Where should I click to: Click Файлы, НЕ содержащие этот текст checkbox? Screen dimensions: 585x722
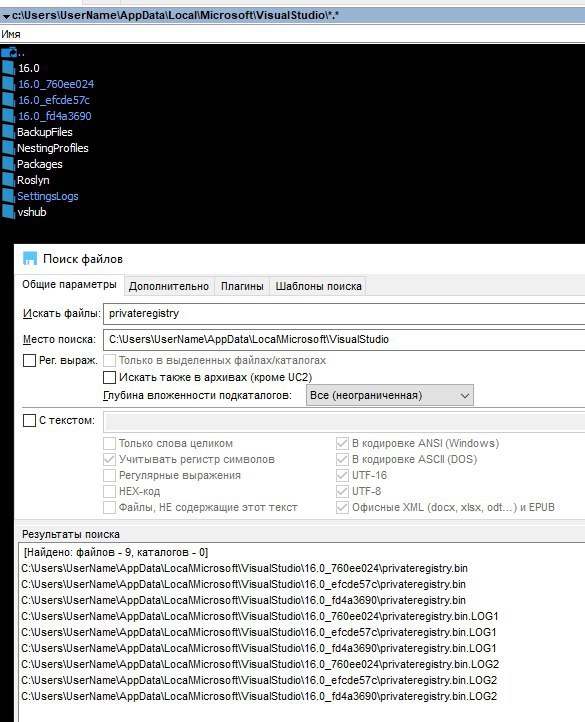pos(109,507)
